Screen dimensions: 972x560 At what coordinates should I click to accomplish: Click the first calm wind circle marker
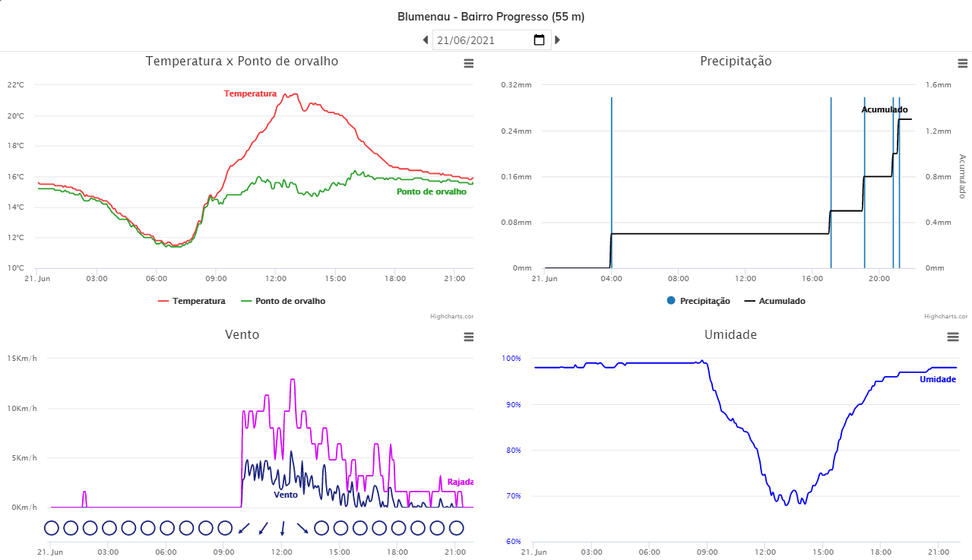[52, 527]
